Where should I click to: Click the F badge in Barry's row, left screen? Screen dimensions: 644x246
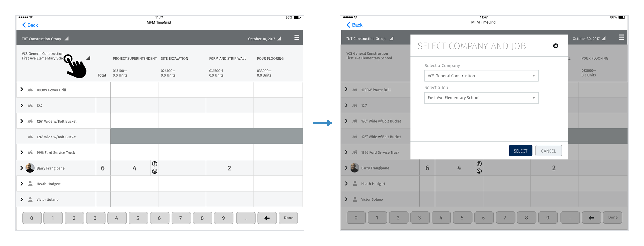click(155, 164)
